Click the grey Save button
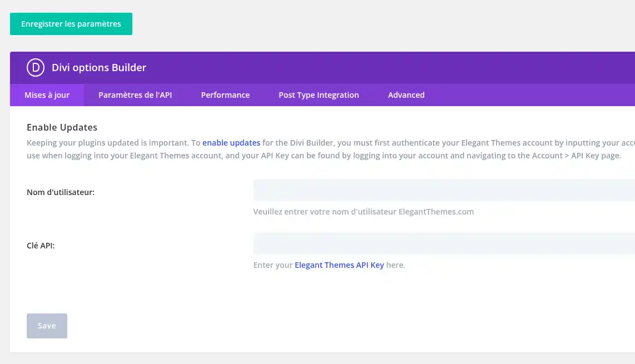 click(x=47, y=326)
